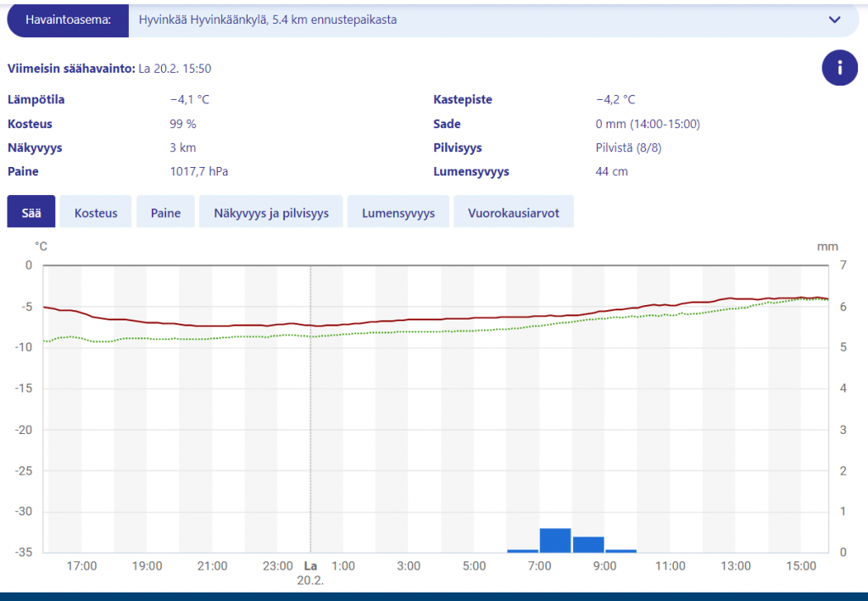Click the La 20.2. midnight marker line
The height and width of the screenshot is (601, 868).
[310, 409]
